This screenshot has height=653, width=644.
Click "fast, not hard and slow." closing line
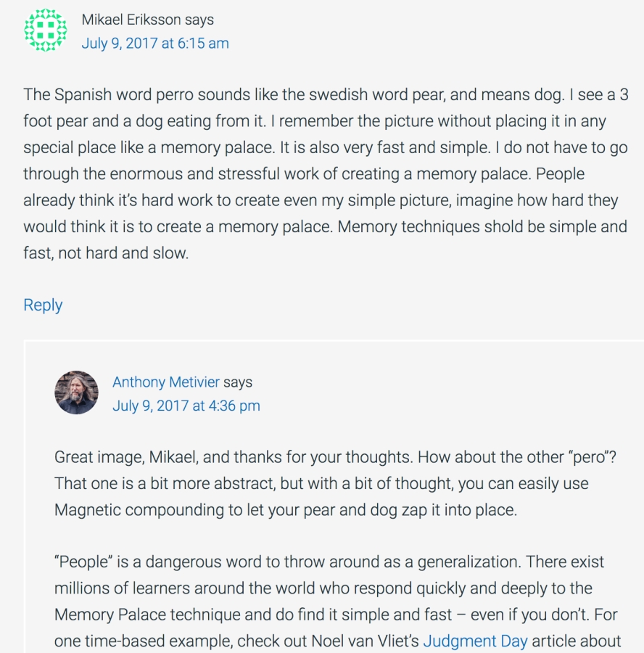(x=106, y=253)
